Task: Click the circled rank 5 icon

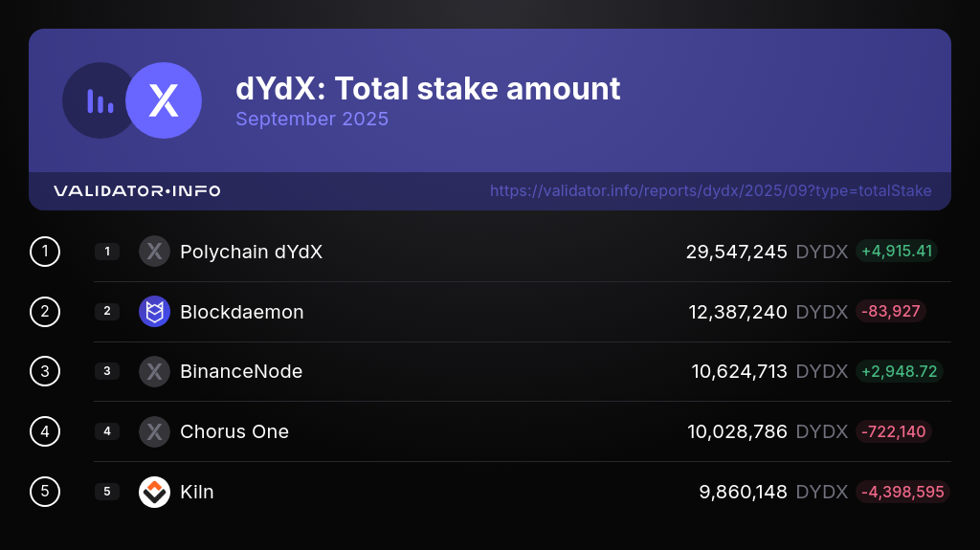Action: [x=45, y=492]
